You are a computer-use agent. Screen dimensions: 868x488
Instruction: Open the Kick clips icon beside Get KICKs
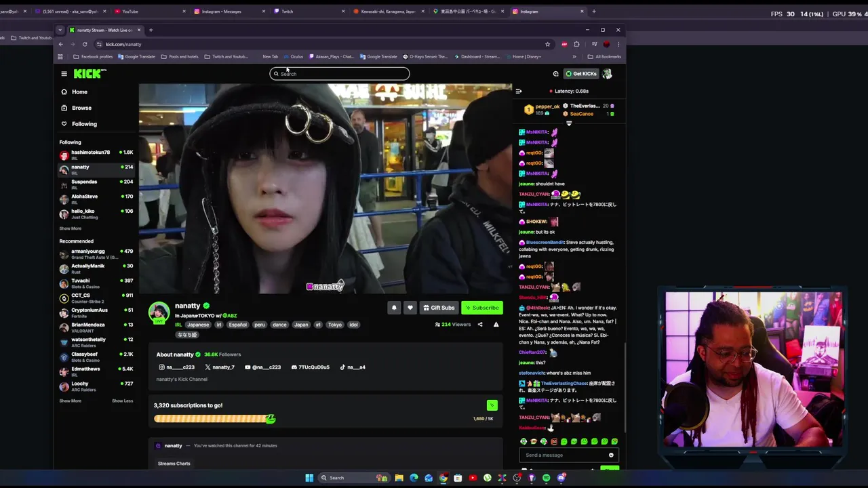pos(555,74)
